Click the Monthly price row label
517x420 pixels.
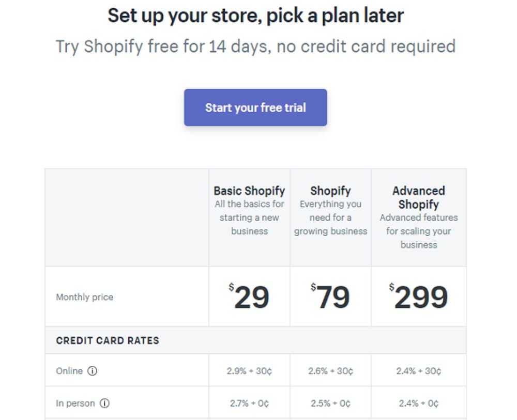click(84, 297)
